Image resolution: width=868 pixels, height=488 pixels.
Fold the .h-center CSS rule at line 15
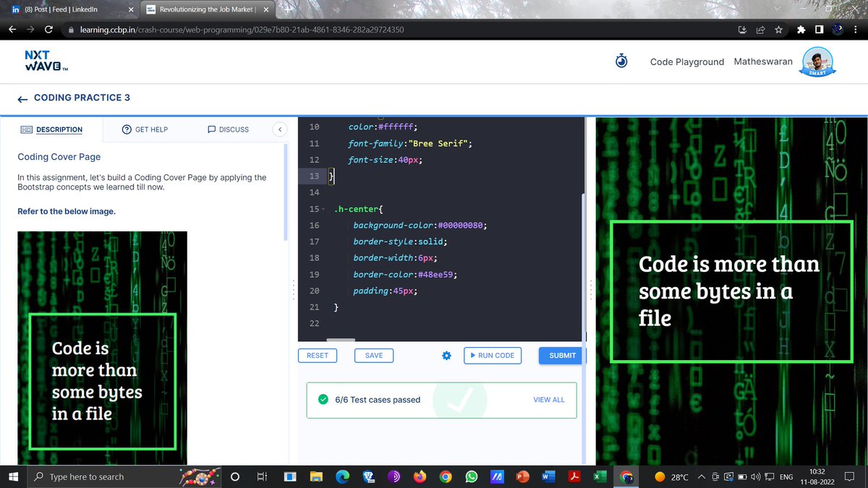323,209
